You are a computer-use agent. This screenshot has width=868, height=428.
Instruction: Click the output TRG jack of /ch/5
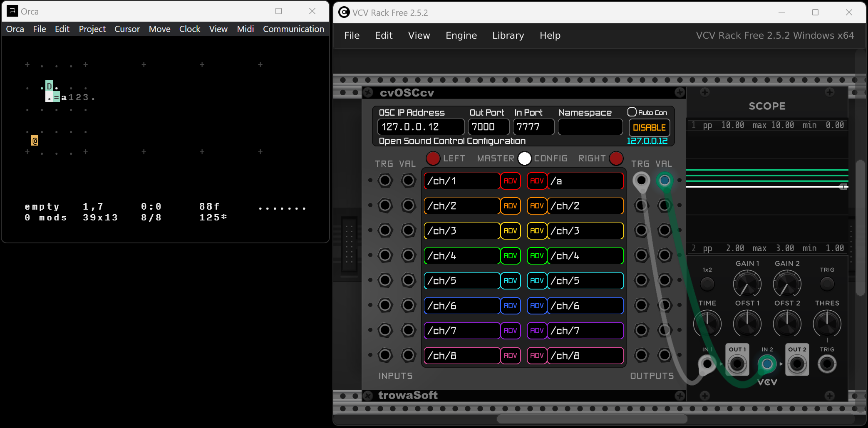[x=641, y=280]
